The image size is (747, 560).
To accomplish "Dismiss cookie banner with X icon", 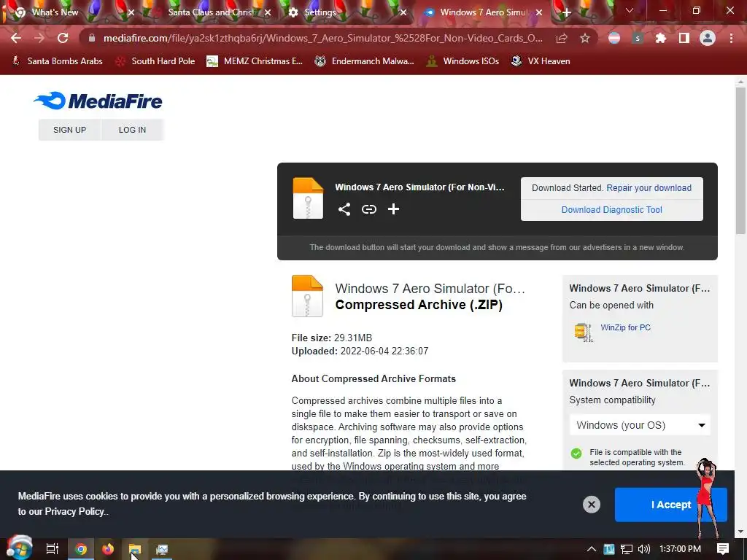I will tap(591, 505).
